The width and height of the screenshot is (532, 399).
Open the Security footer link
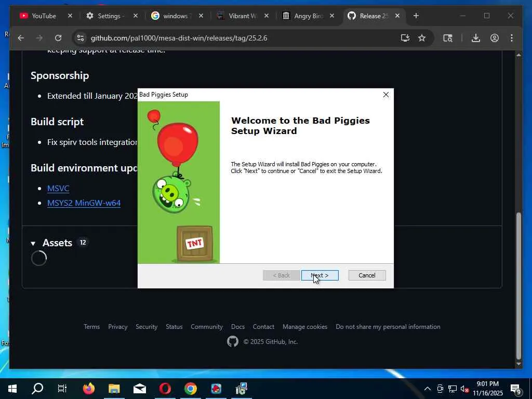click(147, 327)
